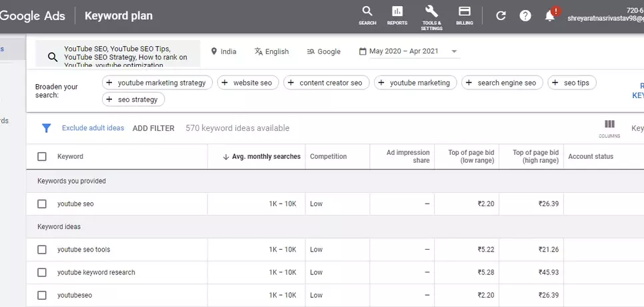Click the calendar date range icon
Screen dimensions: 644x307
363,51
